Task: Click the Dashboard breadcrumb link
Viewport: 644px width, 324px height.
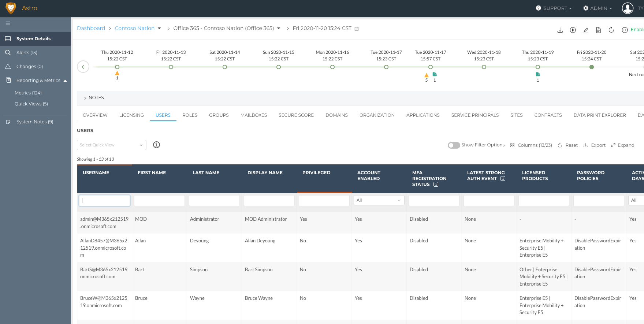Action: [91, 28]
